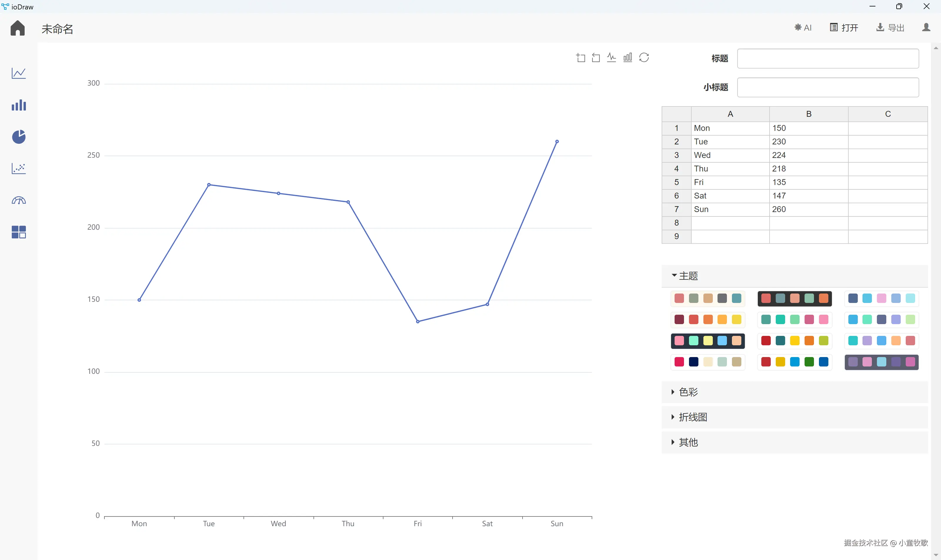Click the chart refresh/restore icon
Image resolution: width=941 pixels, height=560 pixels.
point(644,57)
